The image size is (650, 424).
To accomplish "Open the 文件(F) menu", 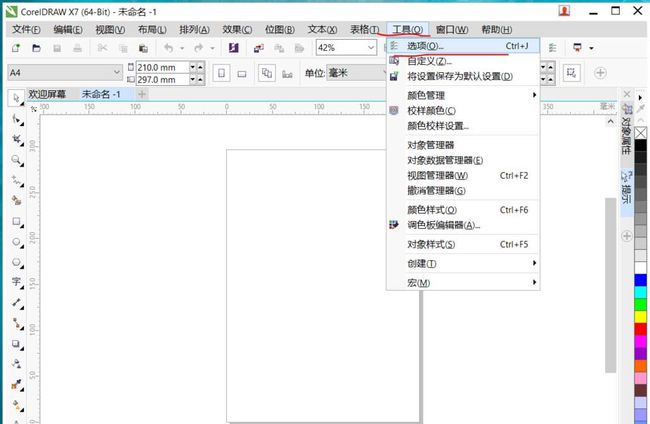I will (26, 29).
